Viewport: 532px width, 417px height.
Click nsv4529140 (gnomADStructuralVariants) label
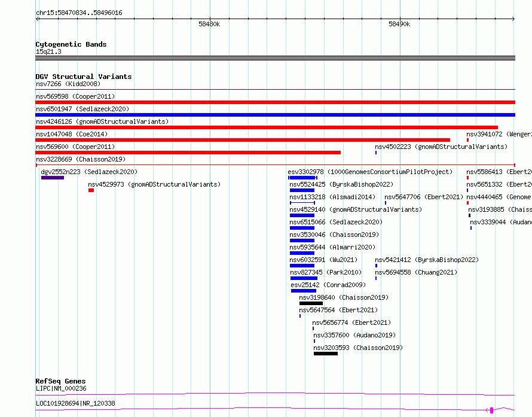click(356, 209)
